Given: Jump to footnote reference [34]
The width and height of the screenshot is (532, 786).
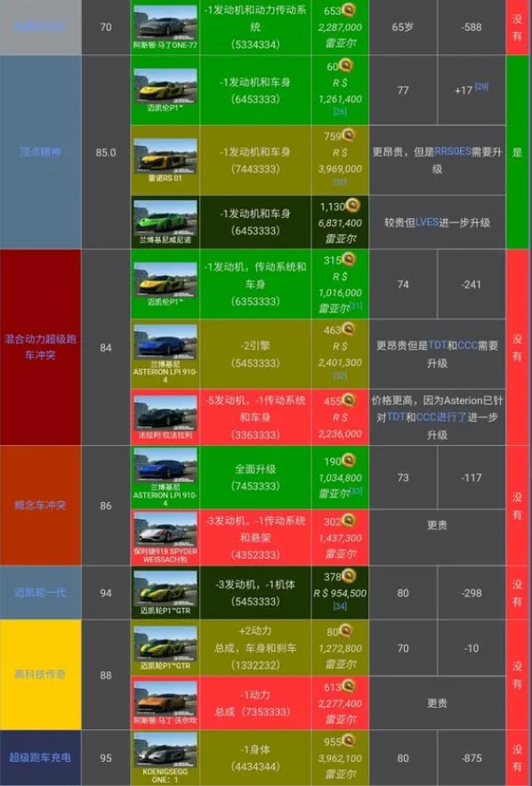Looking at the screenshot, I should click(x=340, y=606).
